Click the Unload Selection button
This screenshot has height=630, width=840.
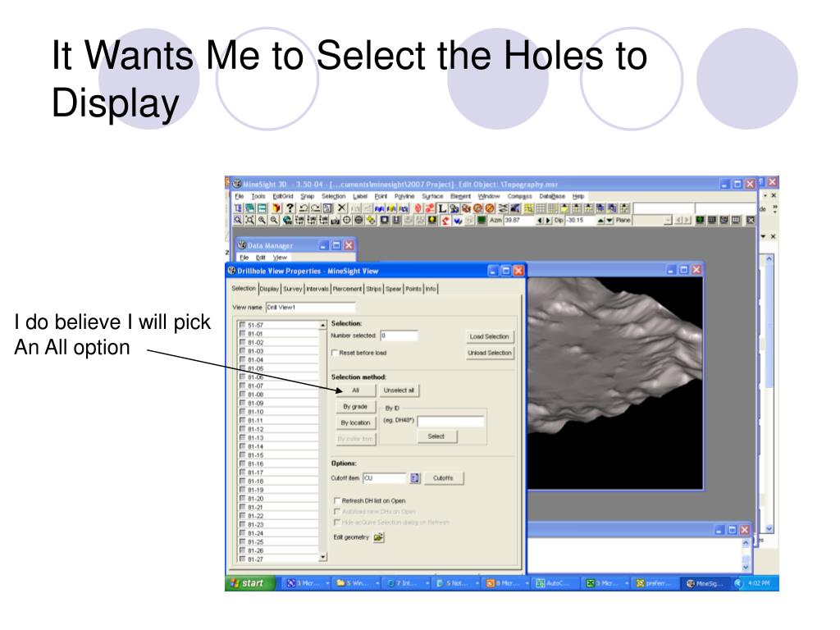tap(490, 353)
